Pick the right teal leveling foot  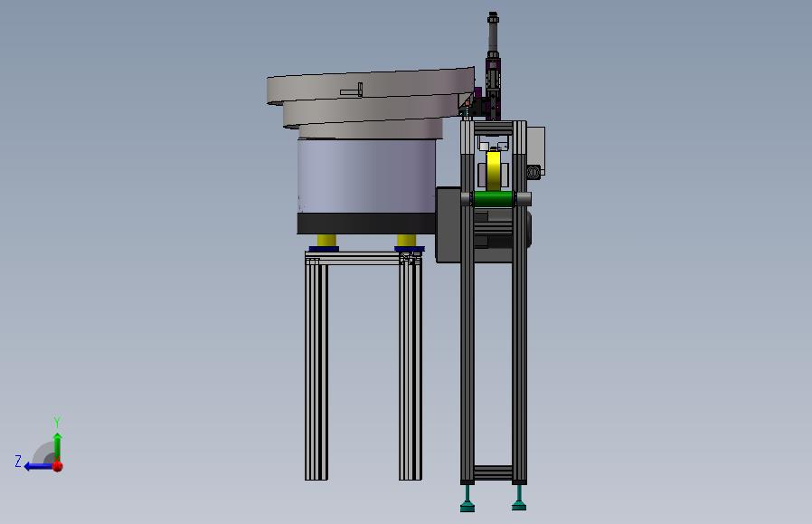coord(519,500)
